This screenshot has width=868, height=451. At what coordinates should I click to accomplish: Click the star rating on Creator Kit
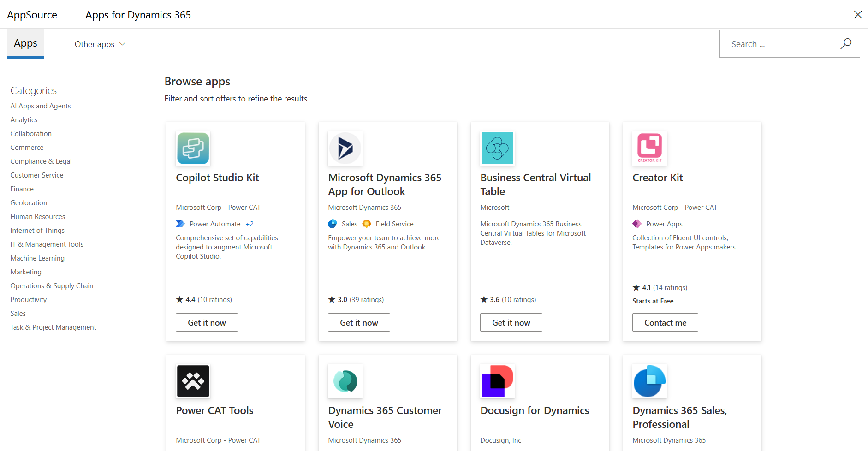coord(636,288)
